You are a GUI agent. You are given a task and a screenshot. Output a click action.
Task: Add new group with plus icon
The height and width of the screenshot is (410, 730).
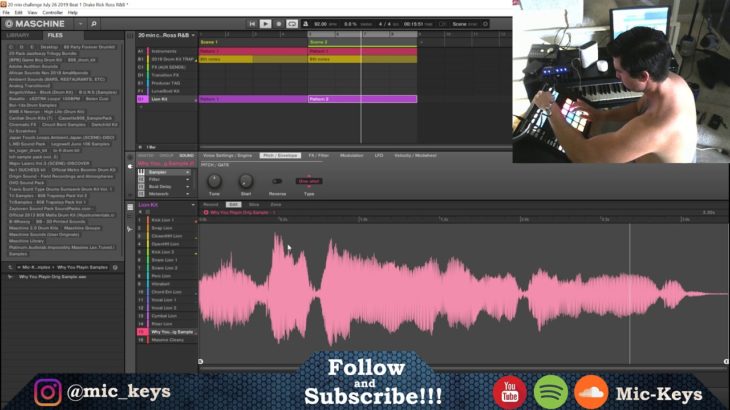[141, 107]
